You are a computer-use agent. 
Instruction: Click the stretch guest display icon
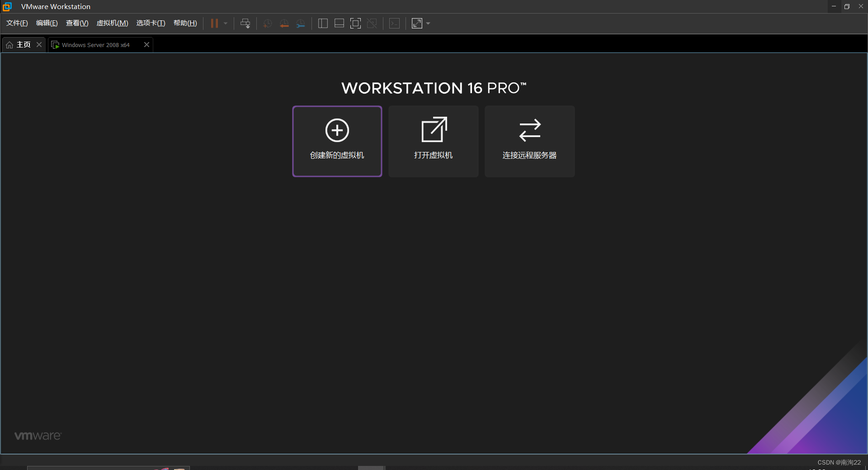[x=417, y=24]
